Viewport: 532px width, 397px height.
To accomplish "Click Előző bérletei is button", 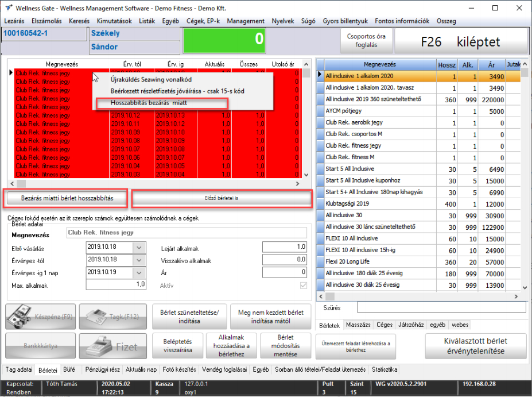I will [x=222, y=198].
